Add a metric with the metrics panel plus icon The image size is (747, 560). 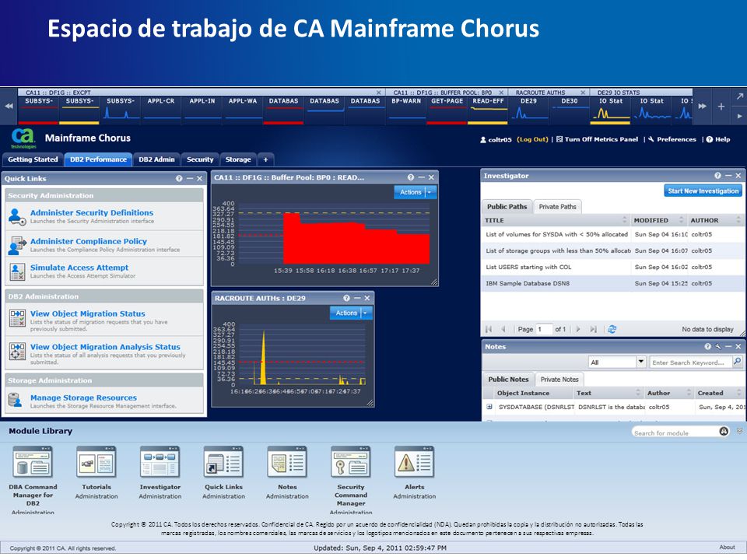click(721, 107)
